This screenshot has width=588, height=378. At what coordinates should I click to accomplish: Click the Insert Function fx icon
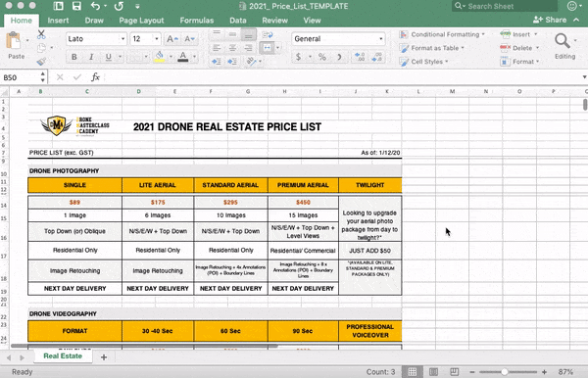click(x=95, y=77)
